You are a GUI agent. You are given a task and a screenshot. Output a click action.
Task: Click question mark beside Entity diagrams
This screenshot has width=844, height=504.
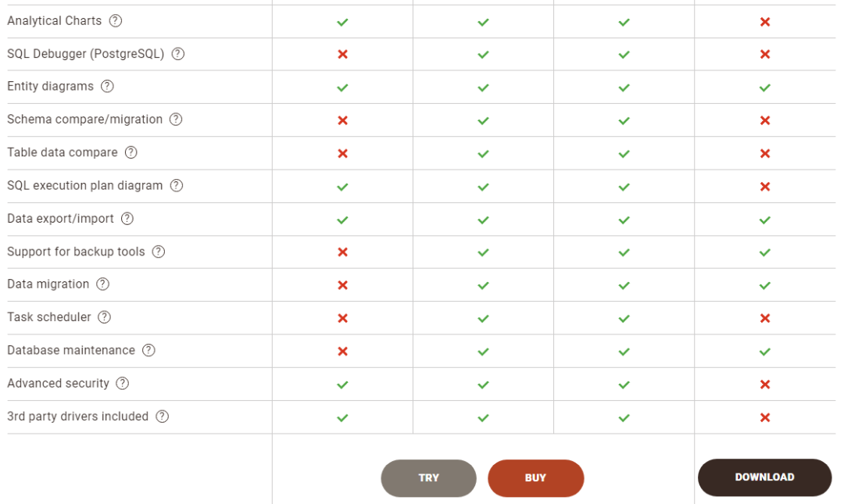pos(107,87)
